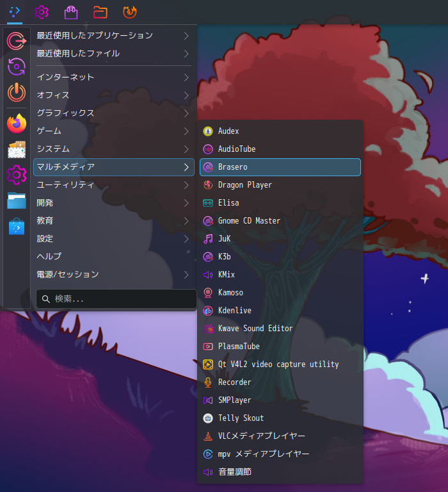Click the Gnome CD Master icon
448x492 pixels.
pos(208,221)
